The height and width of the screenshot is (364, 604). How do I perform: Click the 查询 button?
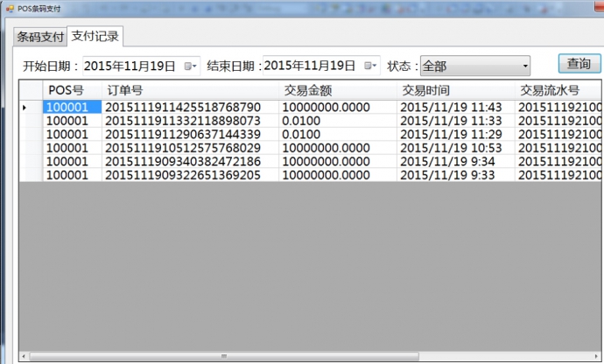[579, 64]
